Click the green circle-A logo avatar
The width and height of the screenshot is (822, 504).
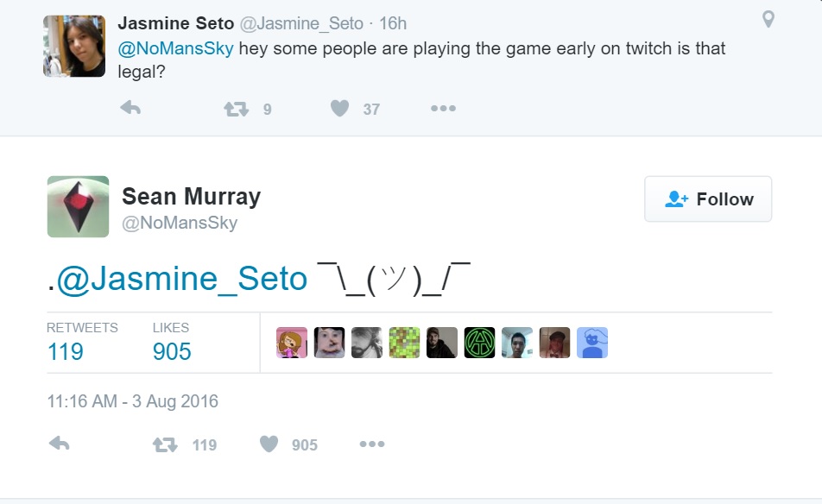479,343
